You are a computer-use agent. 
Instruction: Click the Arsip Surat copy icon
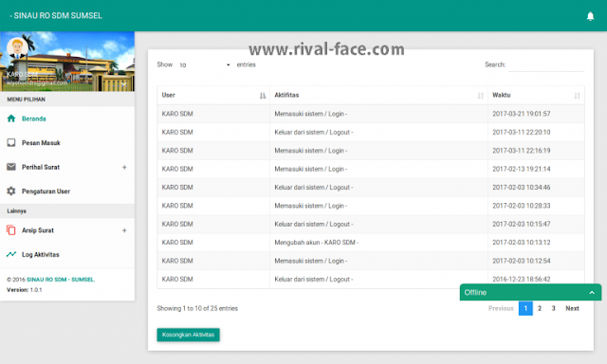click(11, 230)
